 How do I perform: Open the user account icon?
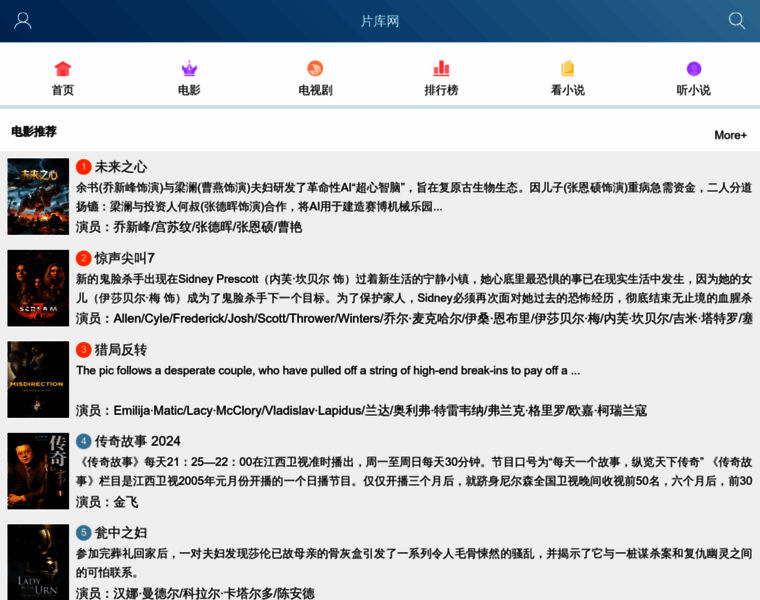(x=23, y=21)
